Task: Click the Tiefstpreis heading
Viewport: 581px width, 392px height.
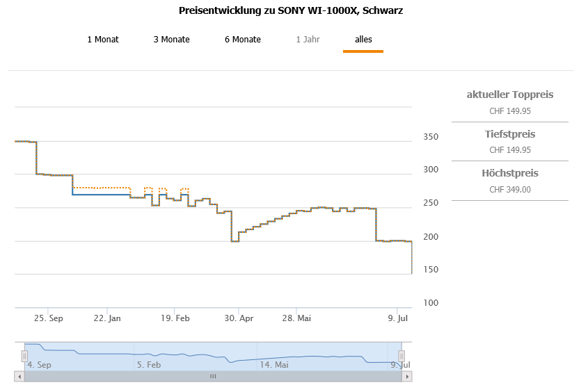Action: click(x=510, y=134)
